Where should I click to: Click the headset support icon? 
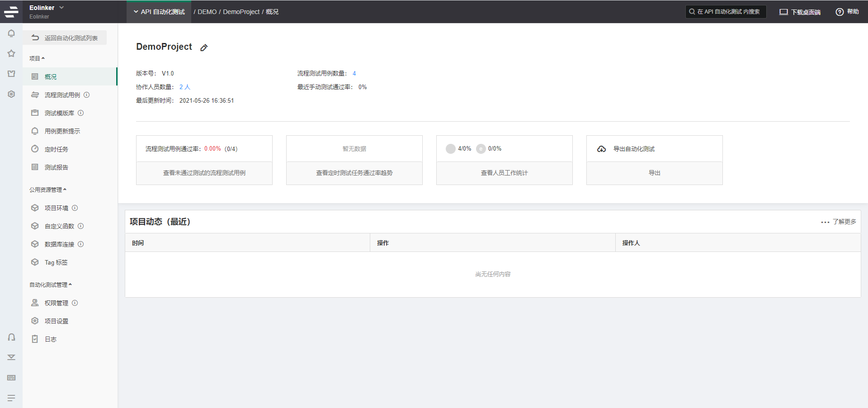(11, 337)
